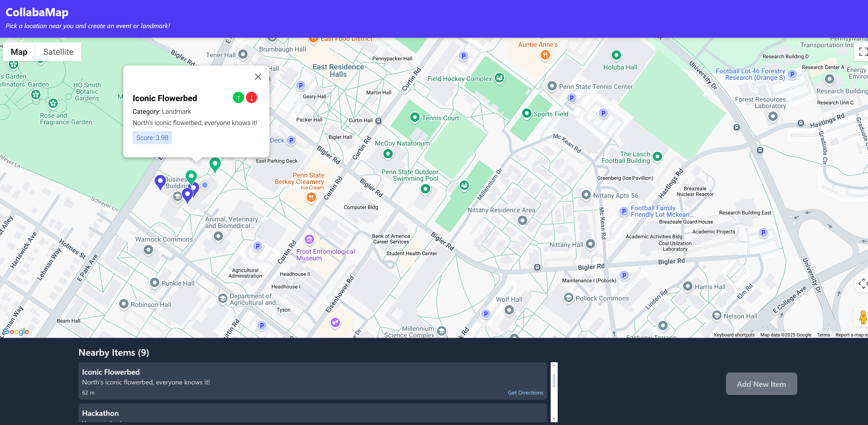Click the green marker under the popup
Screen dimensions: 868x425
pyautogui.click(x=191, y=176)
